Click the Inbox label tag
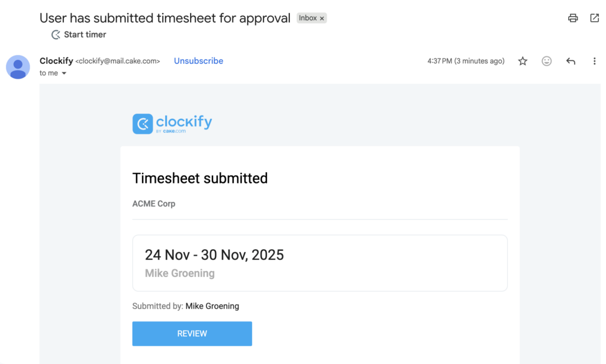The height and width of the screenshot is (364, 606). click(308, 18)
